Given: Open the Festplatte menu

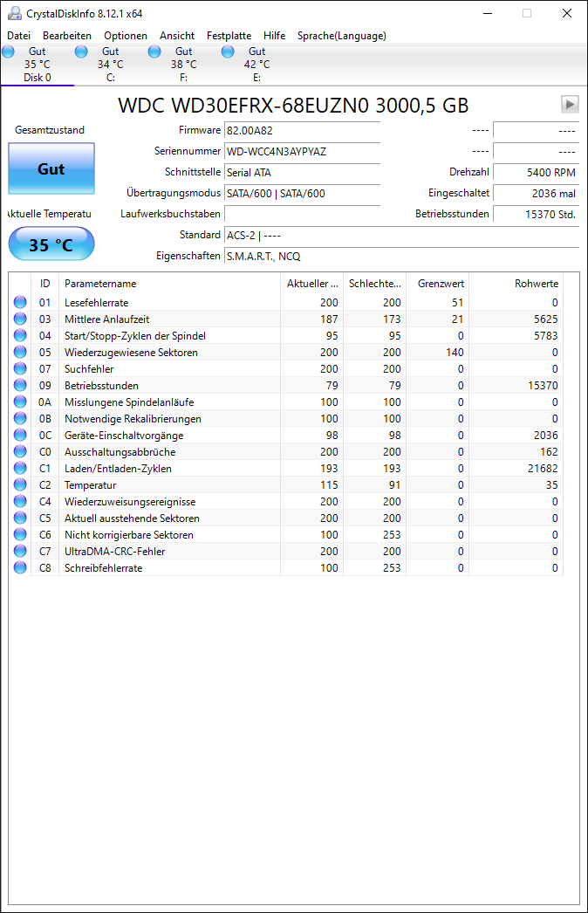Looking at the screenshot, I should point(229,36).
